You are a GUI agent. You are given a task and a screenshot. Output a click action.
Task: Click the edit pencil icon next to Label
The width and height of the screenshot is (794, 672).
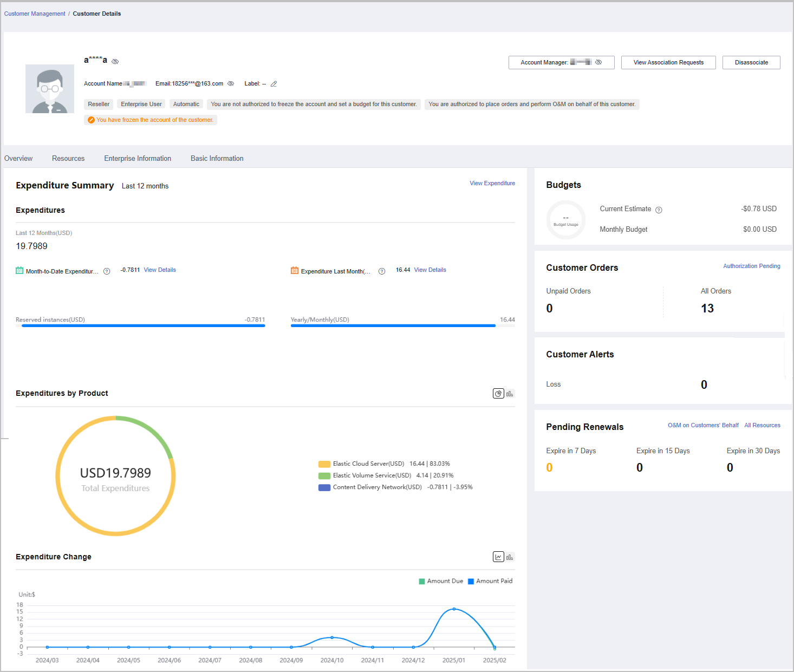click(x=274, y=84)
